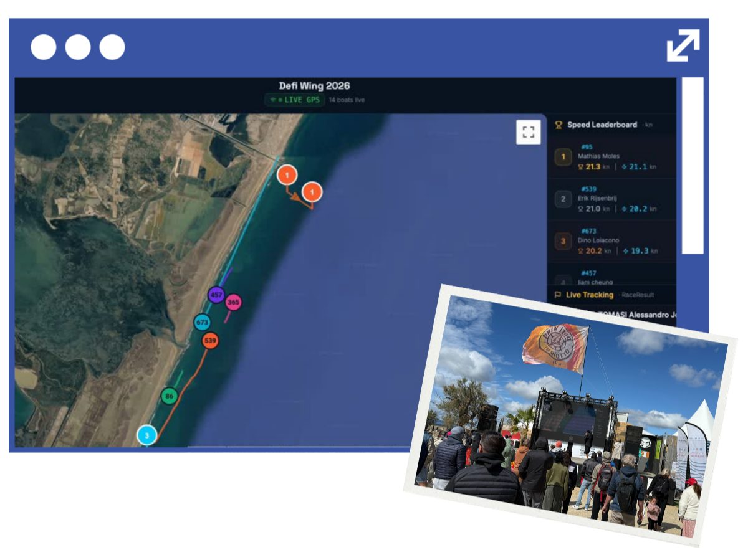Screen dimensions: 748x560
Task: Open Dino Loiacono leaderboard entry
Action: click(611, 241)
